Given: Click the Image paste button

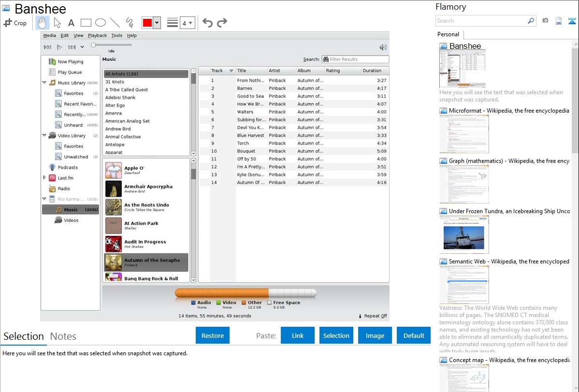Looking at the screenshot, I should tap(375, 335).
